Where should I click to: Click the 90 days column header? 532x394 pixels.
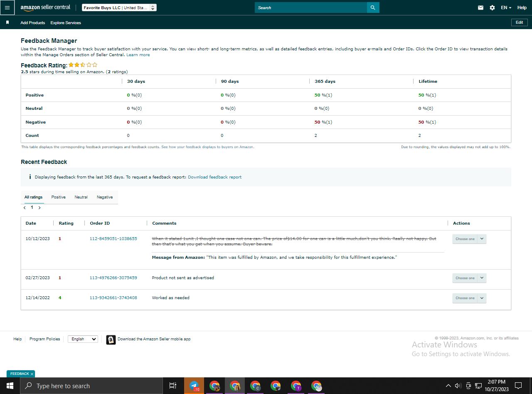coord(230,82)
